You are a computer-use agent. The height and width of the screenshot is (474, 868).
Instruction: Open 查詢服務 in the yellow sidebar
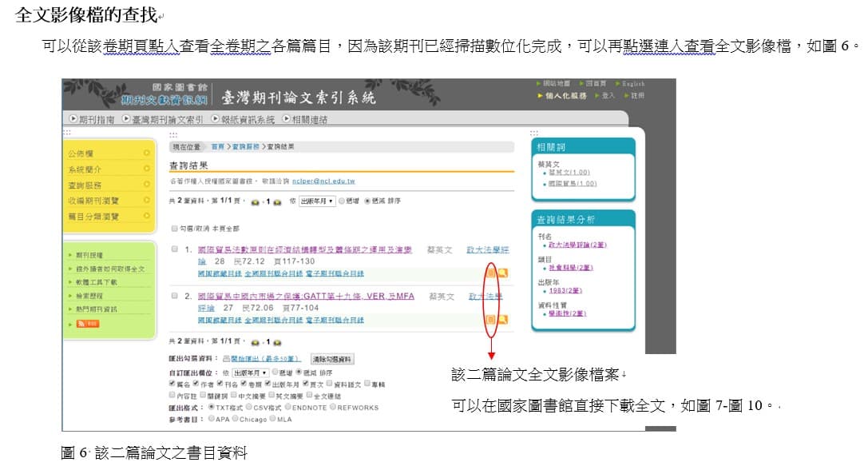click(85, 185)
